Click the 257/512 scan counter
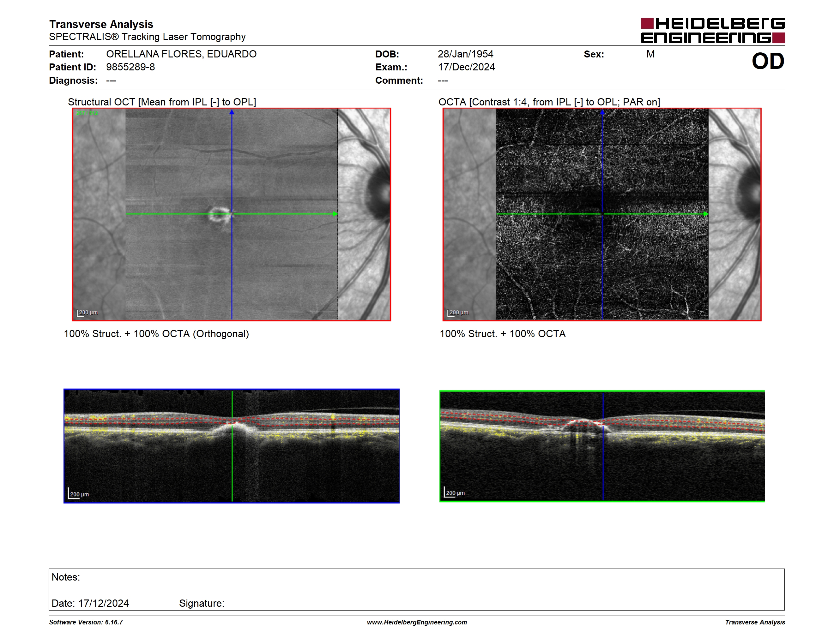 tap(87, 113)
